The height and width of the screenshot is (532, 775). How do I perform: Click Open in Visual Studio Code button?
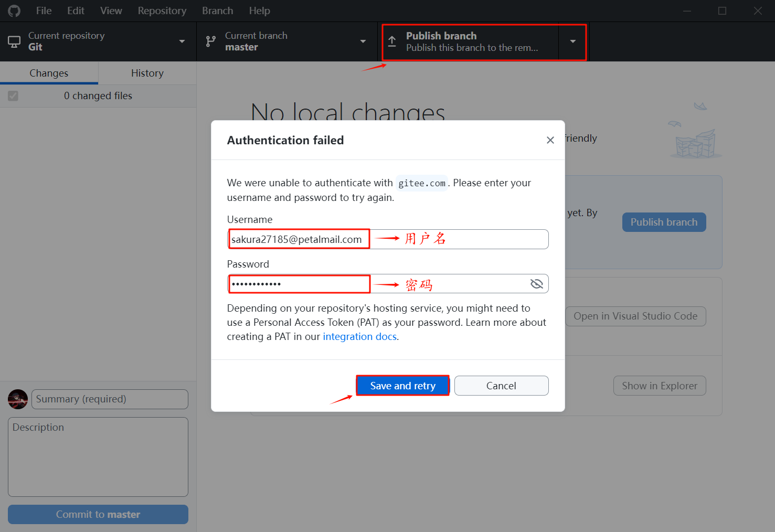point(635,316)
